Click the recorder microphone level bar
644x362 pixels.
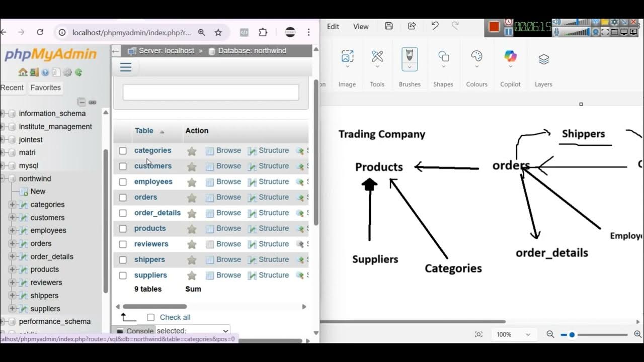click(x=577, y=32)
